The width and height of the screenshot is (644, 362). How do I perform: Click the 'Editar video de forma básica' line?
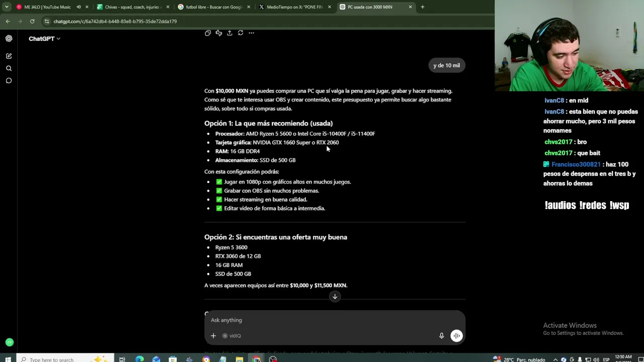pyautogui.click(x=270, y=209)
